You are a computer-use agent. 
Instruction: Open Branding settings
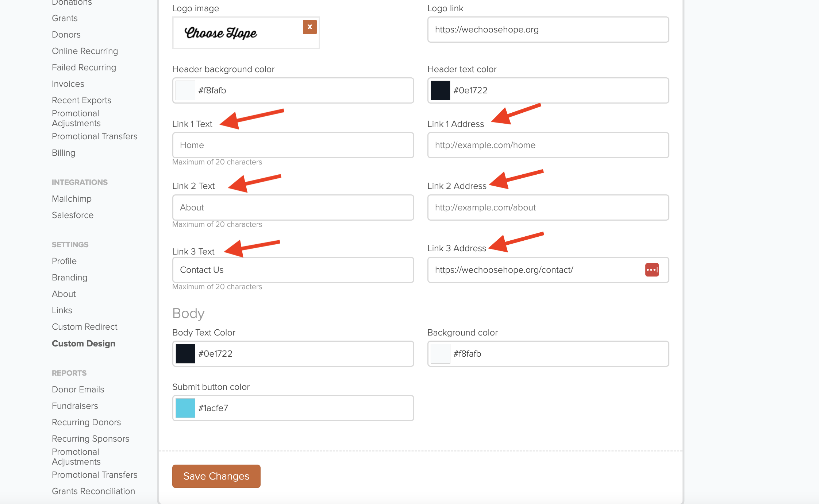69,278
